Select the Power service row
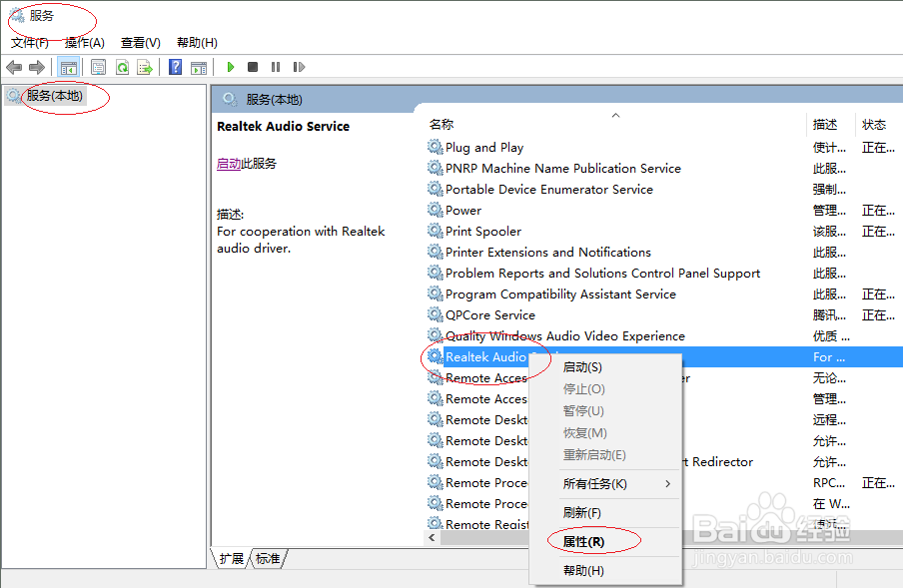This screenshot has height=588, width=903. click(x=664, y=210)
